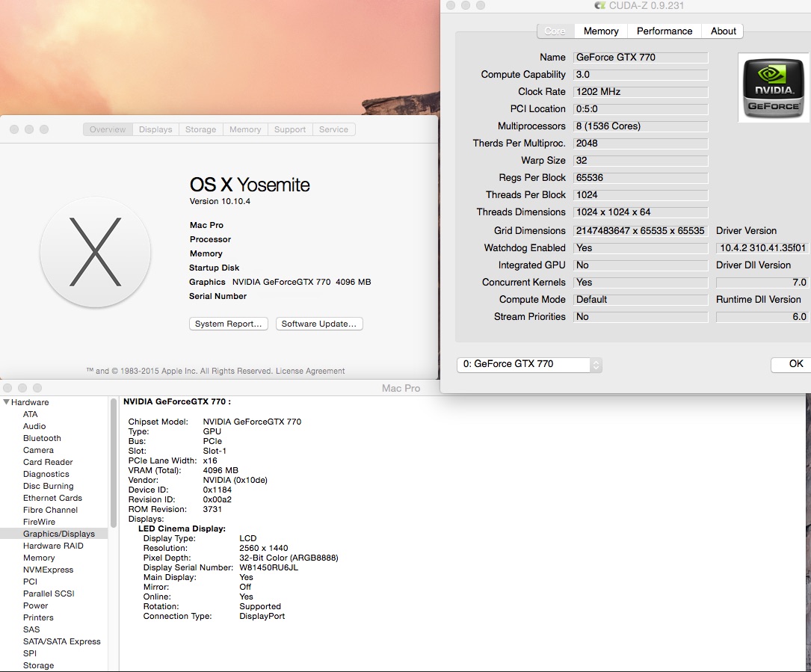Image resolution: width=811 pixels, height=672 pixels.
Task: Select Graphics/Displays in the sidebar
Action: pyautogui.click(x=54, y=534)
